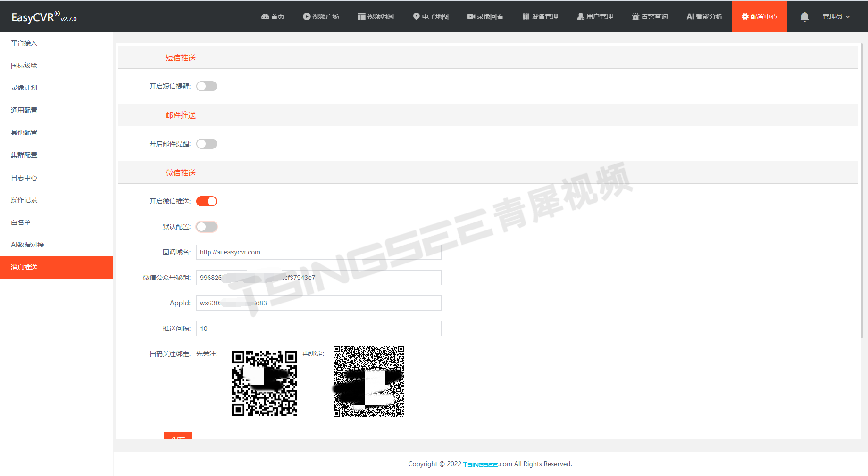Image resolution: width=868 pixels, height=476 pixels.
Task: Select 配置中心 gear icon tab
Action: click(759, 16)
